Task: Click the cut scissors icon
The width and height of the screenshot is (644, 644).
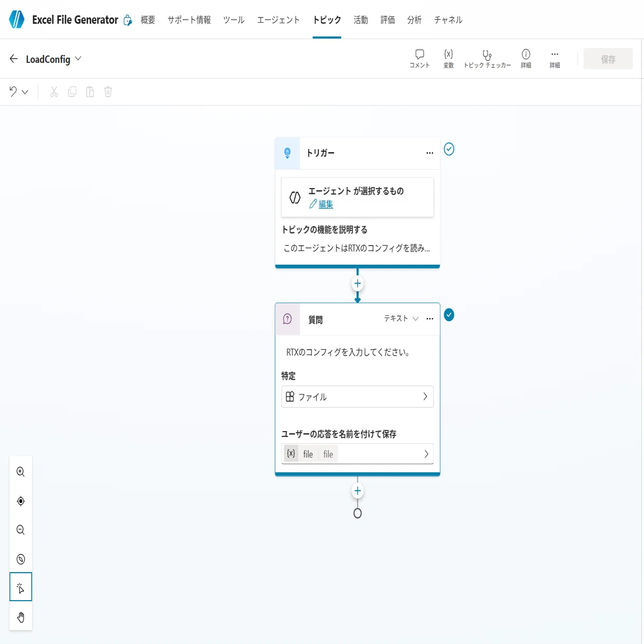Action: tap(54, 92)
